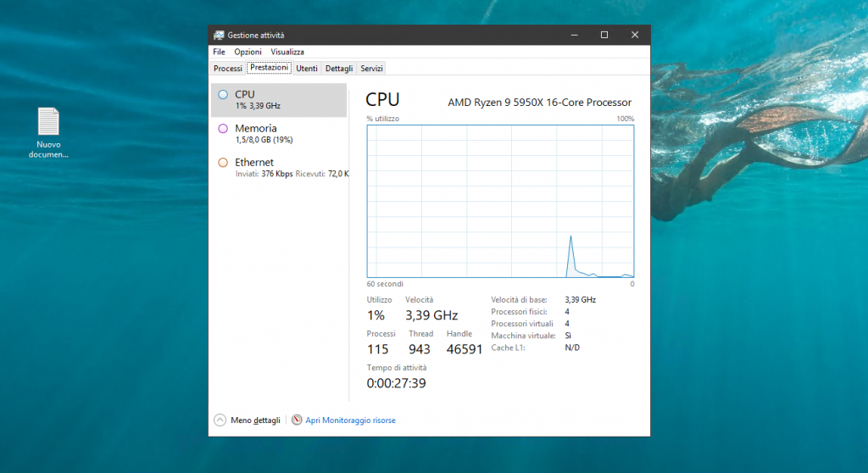Switch to the Dettagli tab
The image size is (868, 473).
(339, 68)
